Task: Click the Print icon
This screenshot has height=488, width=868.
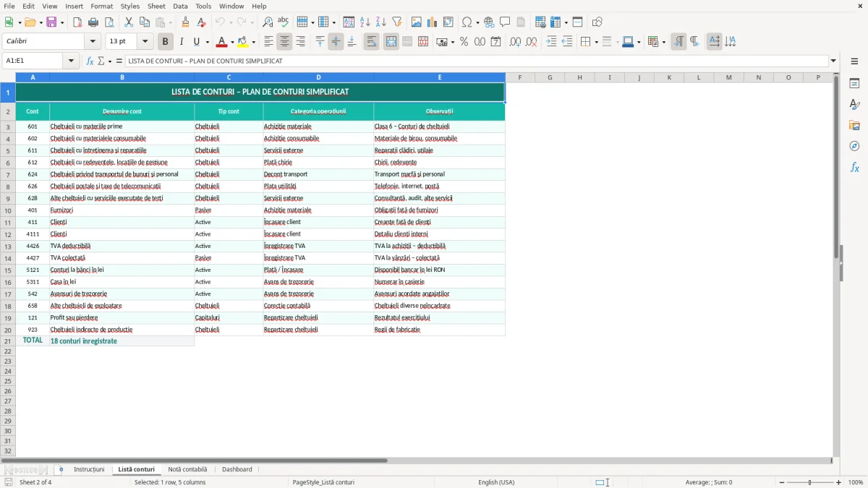Action: 93,22
